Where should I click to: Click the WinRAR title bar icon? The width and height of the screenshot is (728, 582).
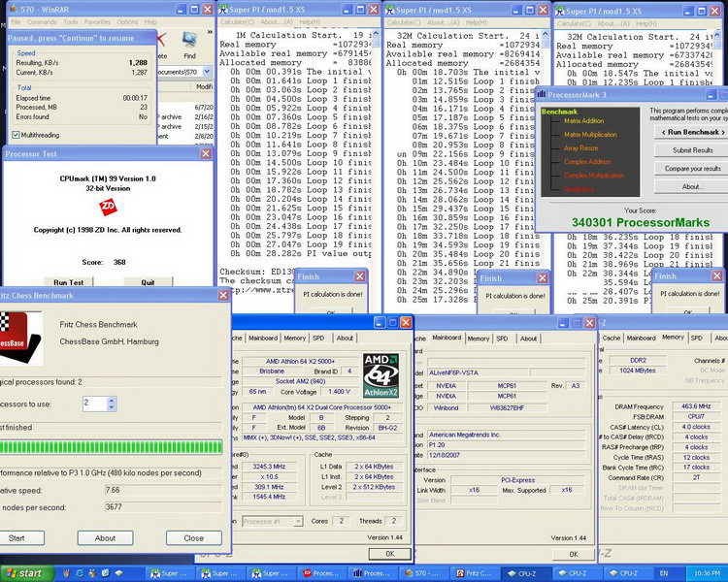(13, 9)
